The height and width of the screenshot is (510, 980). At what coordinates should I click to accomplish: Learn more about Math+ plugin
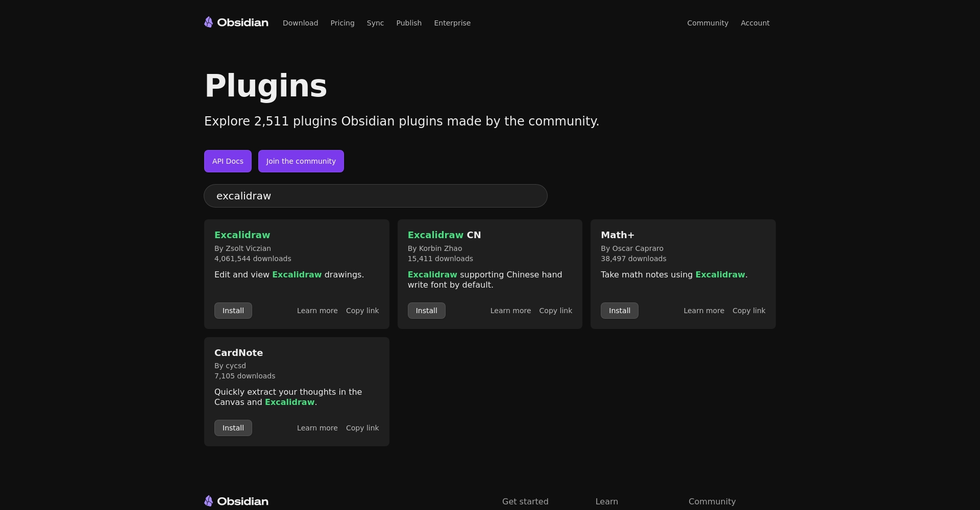(x=704, y=311)
